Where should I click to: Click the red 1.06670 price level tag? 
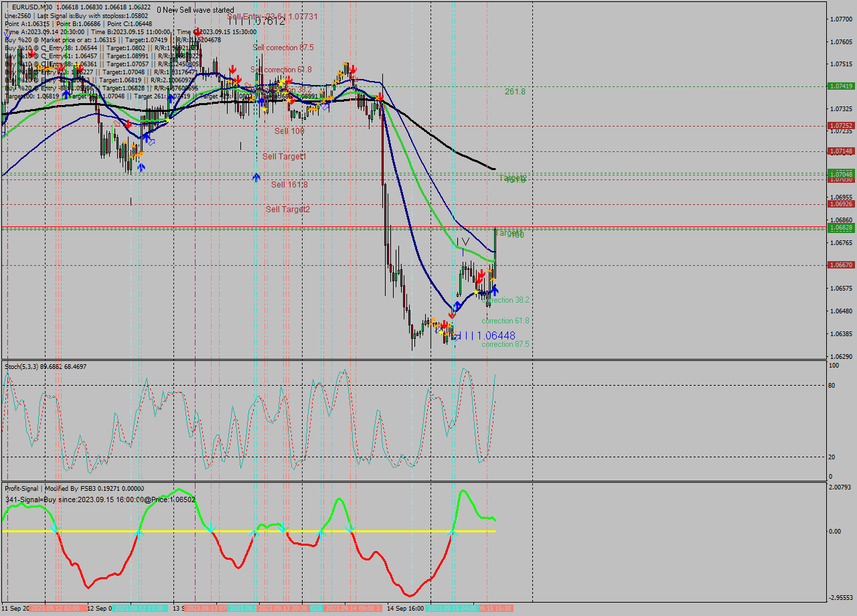pyautogui.click(x=840, y=266)
